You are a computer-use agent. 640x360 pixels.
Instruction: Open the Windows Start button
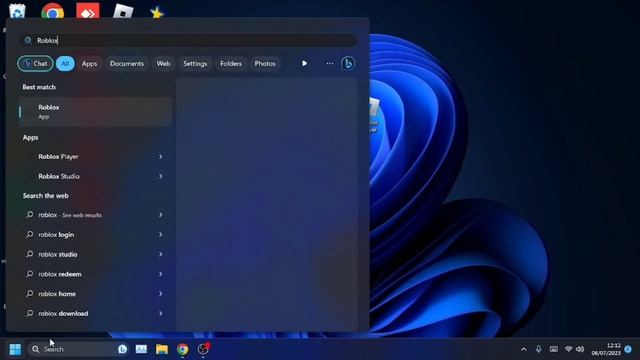tap(15, 349)
